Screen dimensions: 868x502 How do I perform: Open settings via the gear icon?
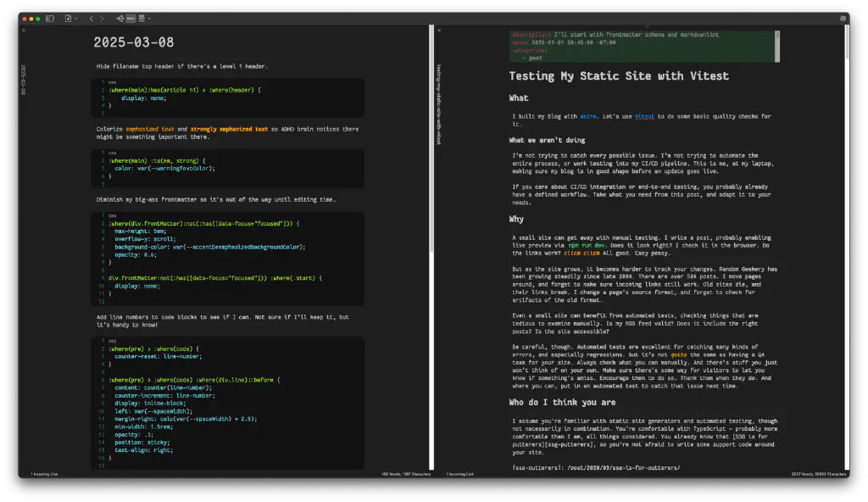click(843, 18)
